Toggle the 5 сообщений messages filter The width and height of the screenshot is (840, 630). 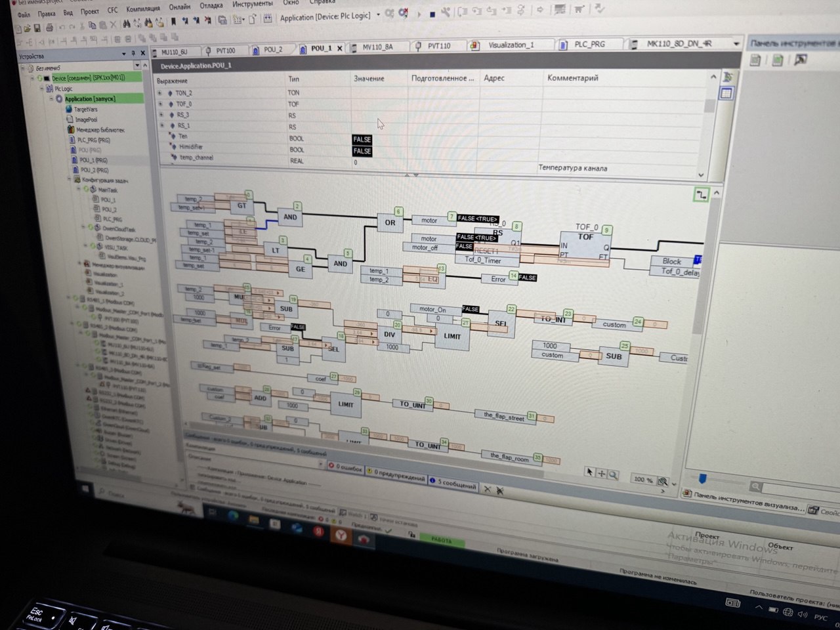click(454, 484)
